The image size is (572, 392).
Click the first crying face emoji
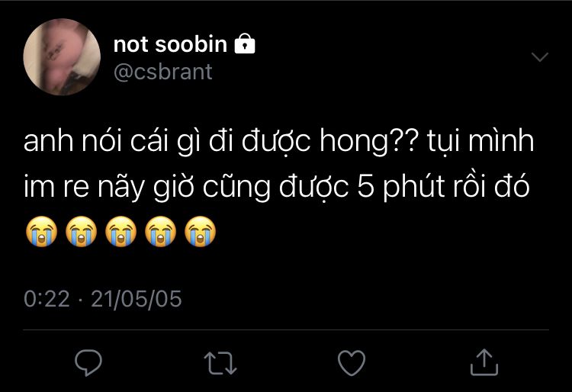pyautogui.click(x=40, y=231)
